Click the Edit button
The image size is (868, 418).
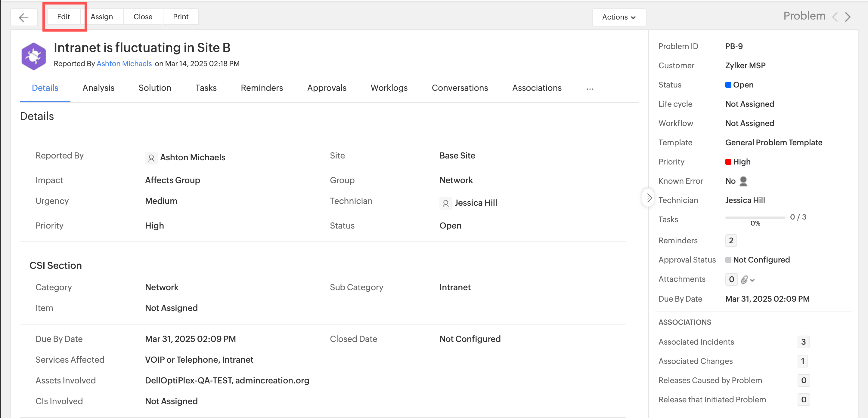point(63,17)
